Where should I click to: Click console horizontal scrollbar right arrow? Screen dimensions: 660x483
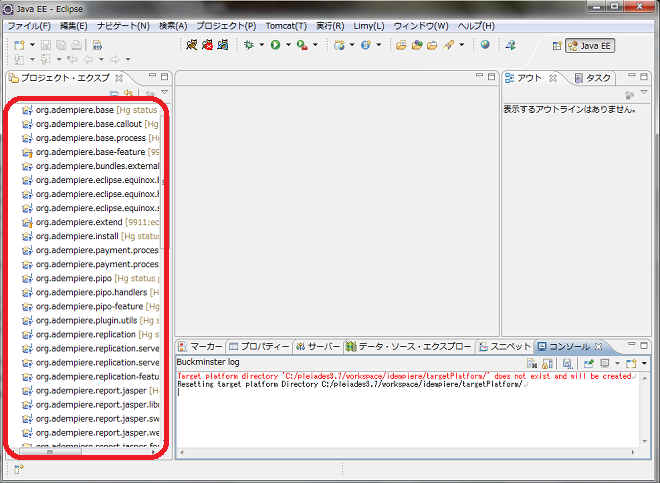(x=633, y=453)
